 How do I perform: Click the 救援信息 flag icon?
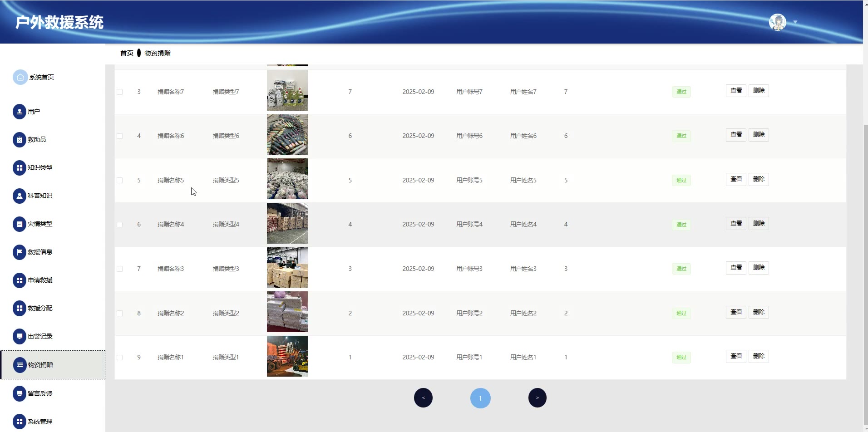[20, 252]
